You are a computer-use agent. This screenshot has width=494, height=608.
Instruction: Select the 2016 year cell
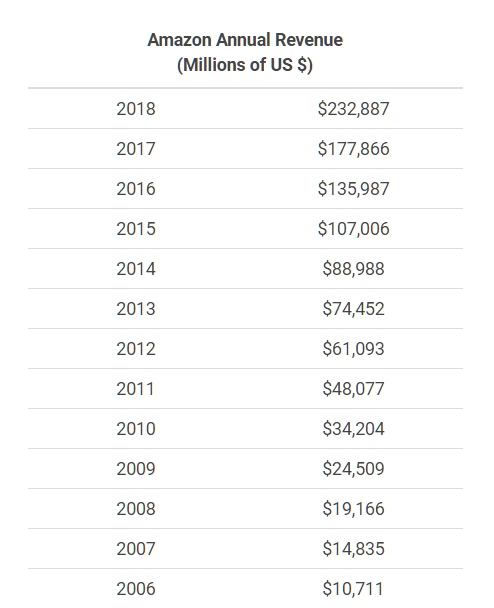136,188
